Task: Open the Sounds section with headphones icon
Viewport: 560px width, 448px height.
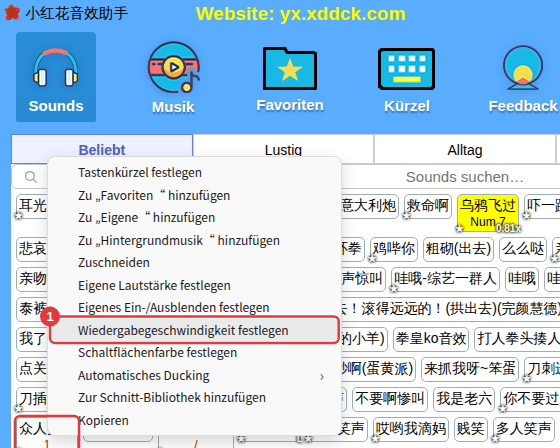Action: point(56,77)
